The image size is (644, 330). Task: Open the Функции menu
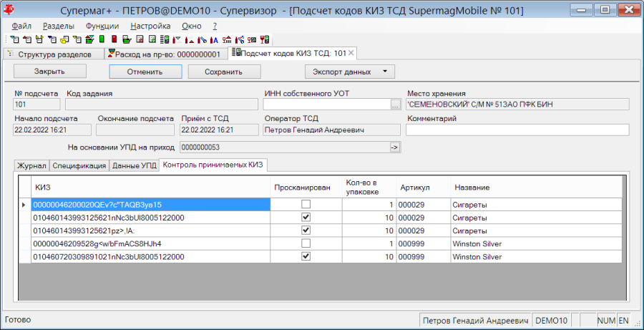(x=102, y=26)
